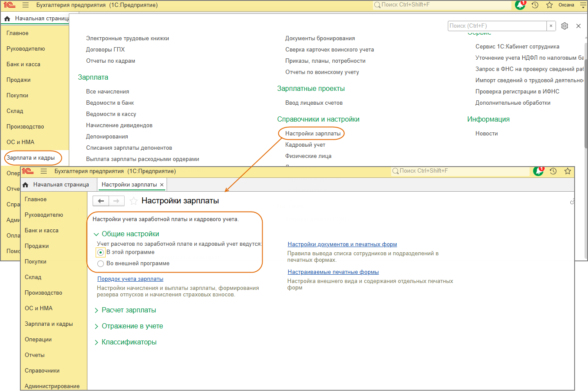
Task: Focus the Поиск Ctrl+Shift+F field in the front window
Action: coord(460,171)
